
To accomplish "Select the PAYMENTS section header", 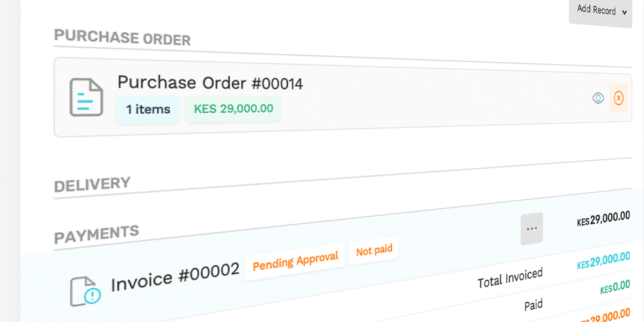I will 97,233.
